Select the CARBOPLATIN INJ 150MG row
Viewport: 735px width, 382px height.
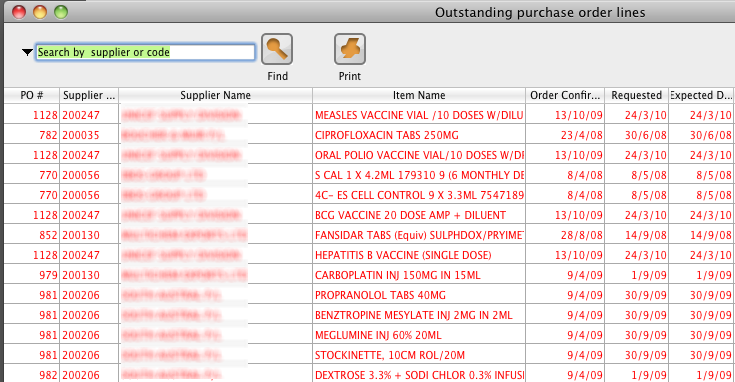click(369, 275)
